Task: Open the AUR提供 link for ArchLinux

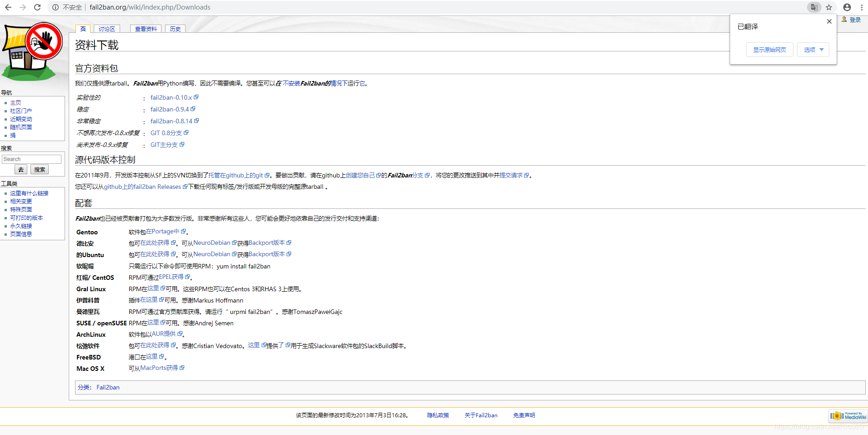Action: pos(163,334)
